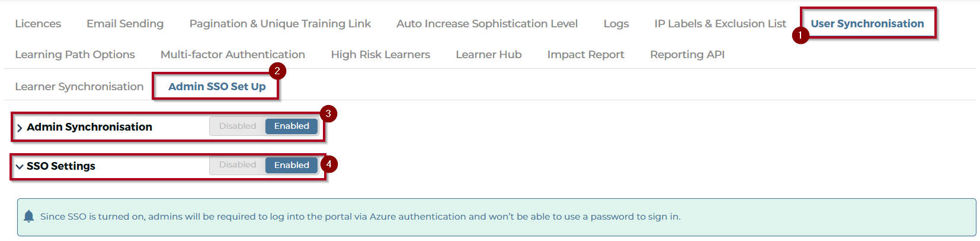This screenshot has height=241, width=980.
Task: Go to Auto Increase Sophistication Level tab
Action: tap(487, 24)
